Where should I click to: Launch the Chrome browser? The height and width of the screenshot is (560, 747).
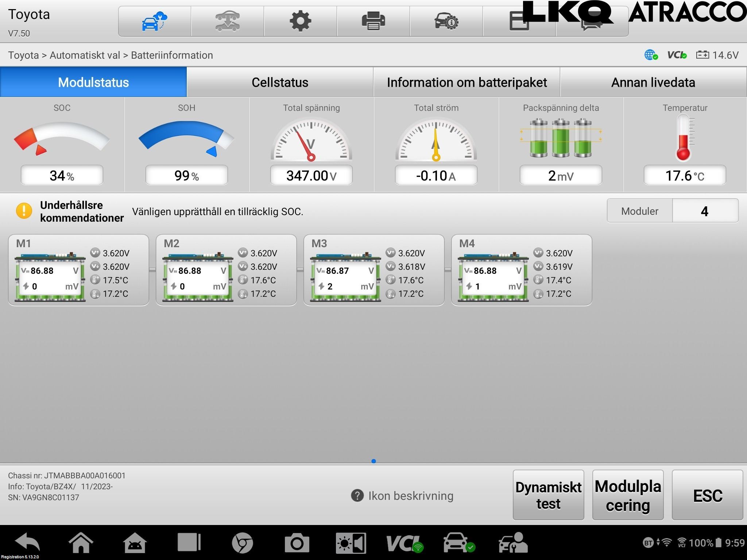(x=243, y=543)
